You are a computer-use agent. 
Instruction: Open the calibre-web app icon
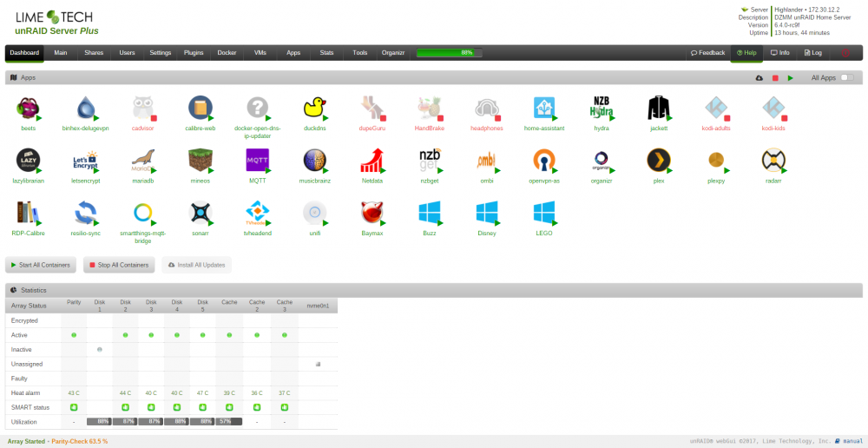200,108
